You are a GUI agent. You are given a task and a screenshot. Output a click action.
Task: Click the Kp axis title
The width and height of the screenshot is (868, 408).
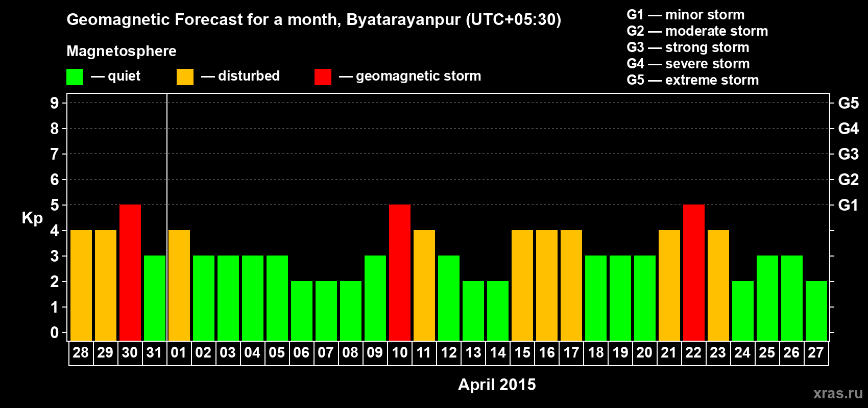(32, 218)
